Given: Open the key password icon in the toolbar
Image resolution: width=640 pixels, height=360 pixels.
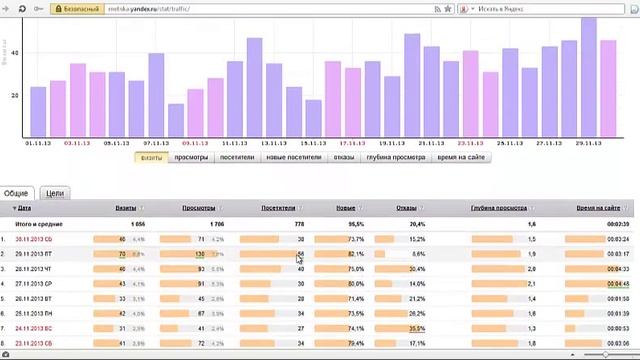Looking at the screenshot, I should click(x=38, y=9).
